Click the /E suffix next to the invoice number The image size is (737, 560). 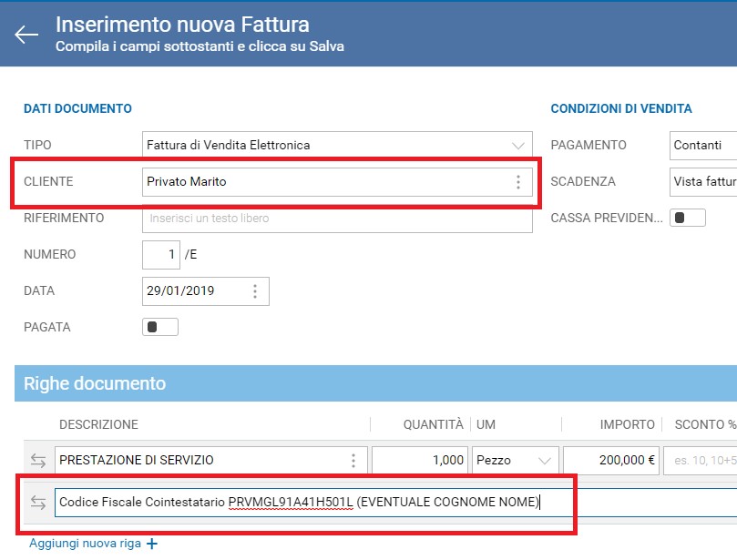coord(190,255)
